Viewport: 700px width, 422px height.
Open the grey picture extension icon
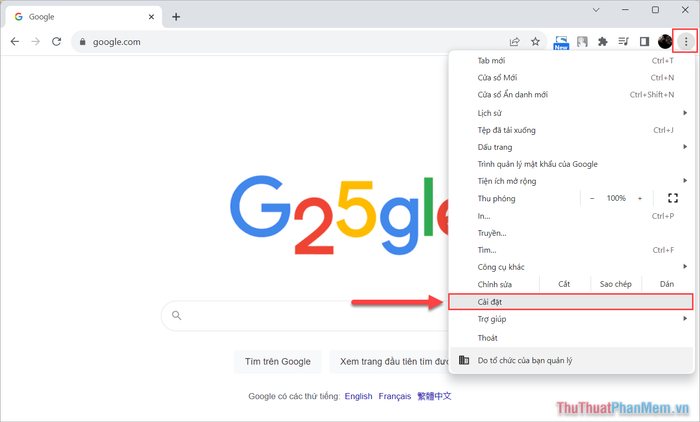[582, 42]
